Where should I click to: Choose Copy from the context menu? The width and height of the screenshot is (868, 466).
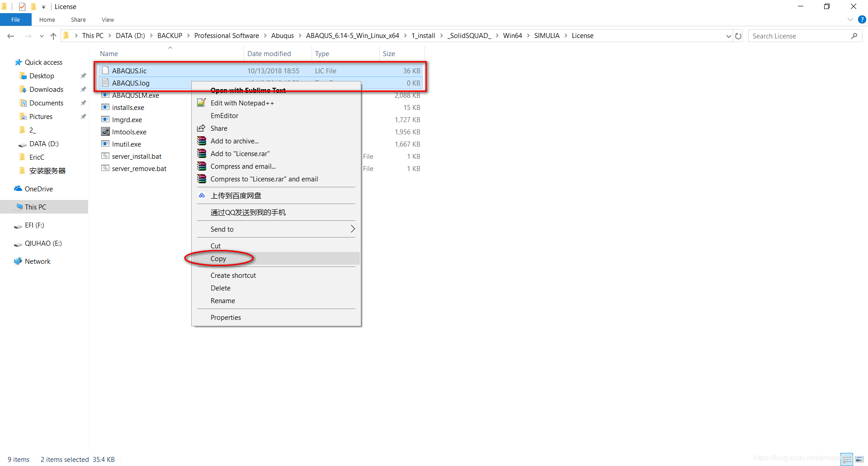tap(276, 259)
